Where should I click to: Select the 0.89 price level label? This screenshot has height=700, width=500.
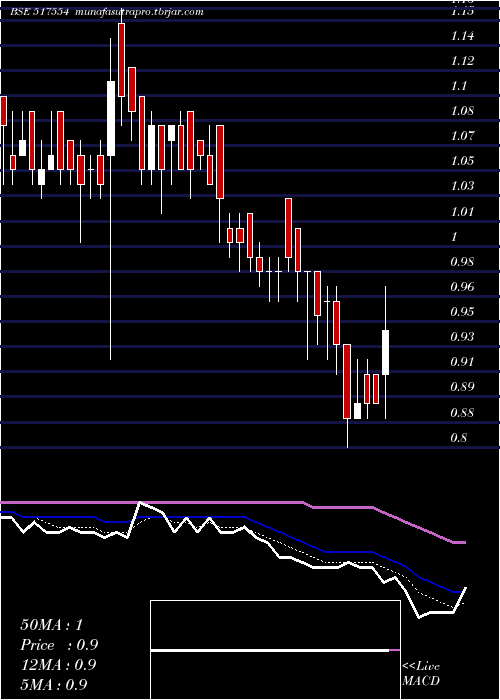pyautogui.click(x=462, y=387)
